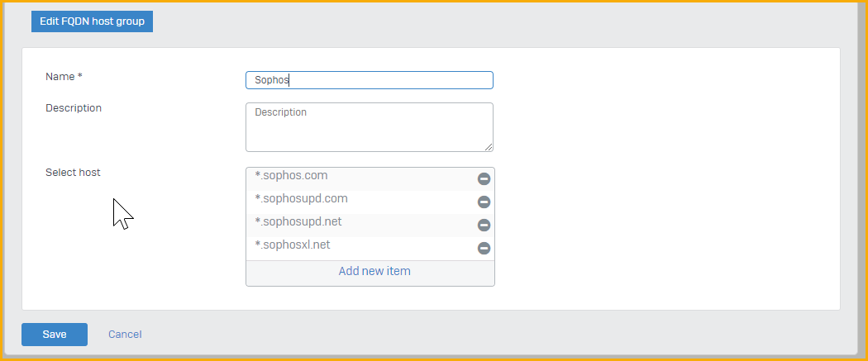Grab the Description box resize handle

[x=489, y=147]
